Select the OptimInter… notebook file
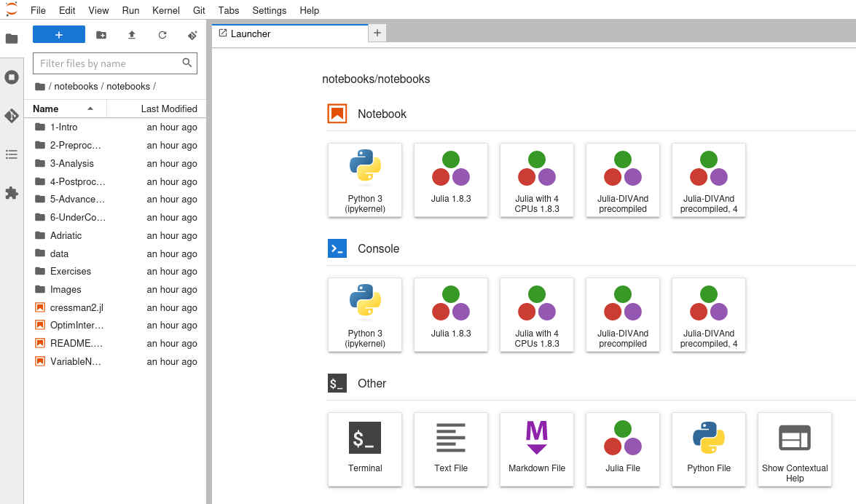 pos(115,326)
